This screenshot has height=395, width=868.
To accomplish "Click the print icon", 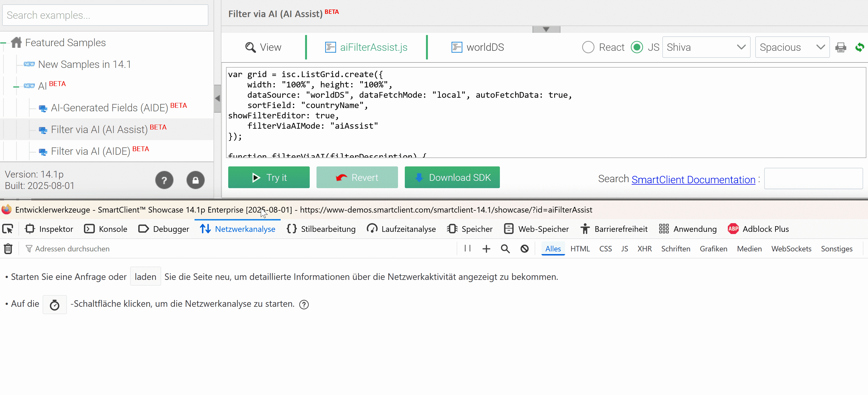I will pos(840,47).
